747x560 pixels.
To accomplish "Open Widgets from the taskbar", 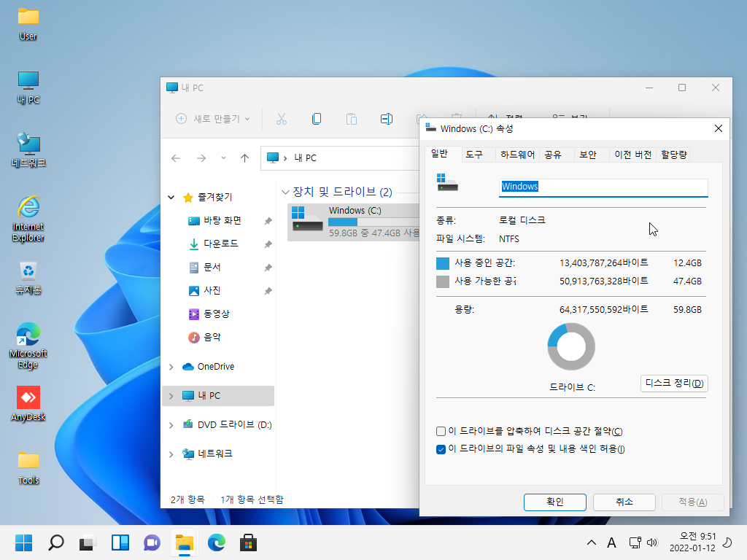I will (x=120, y=542).
